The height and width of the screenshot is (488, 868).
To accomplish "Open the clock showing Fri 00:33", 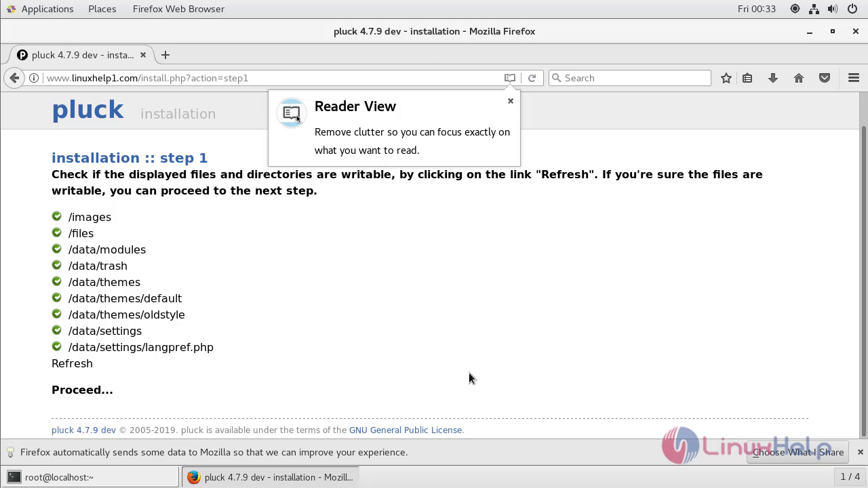I will pos(756,9).
